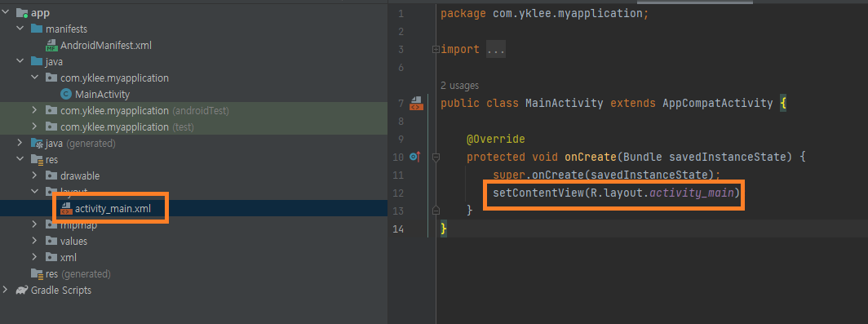Expand the values folder chevron
868x324 pixels.
coord(34,242)
